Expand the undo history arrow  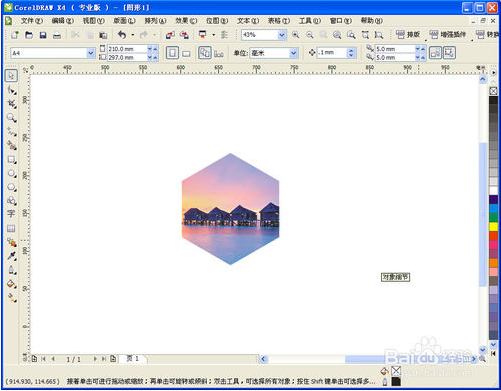tap(133, 35)
